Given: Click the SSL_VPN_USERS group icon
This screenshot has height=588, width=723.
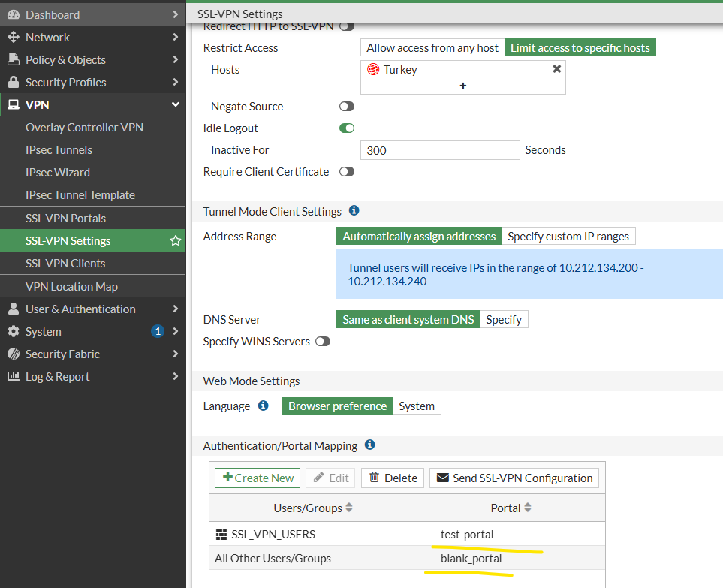Looking at the screenshot, I should pyautogui.click(x=221, y=535).
